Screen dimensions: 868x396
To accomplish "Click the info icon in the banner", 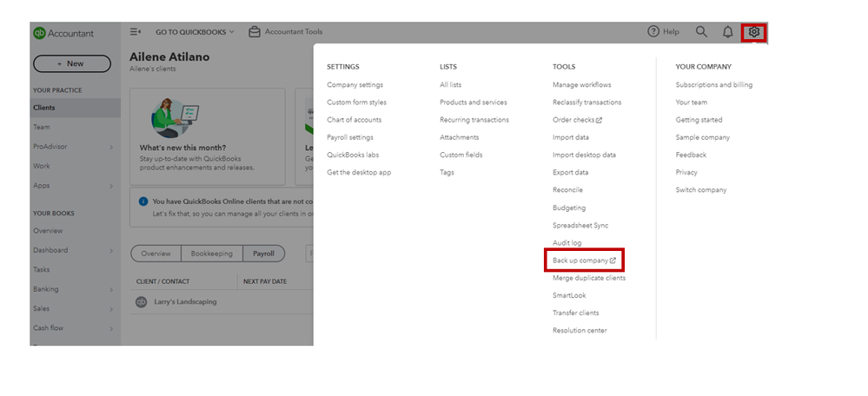I will tap(143, 201).
